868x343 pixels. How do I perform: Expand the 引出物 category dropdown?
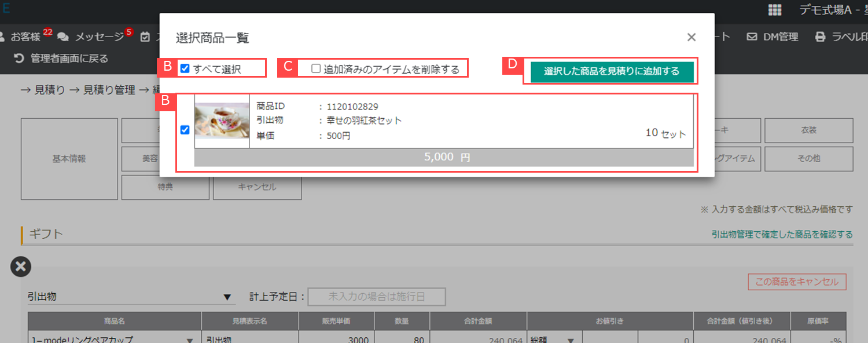tap(227, 298)
